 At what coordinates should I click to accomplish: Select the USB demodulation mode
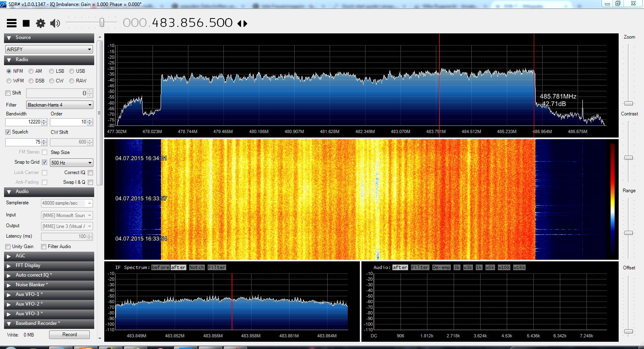point(72,71)
